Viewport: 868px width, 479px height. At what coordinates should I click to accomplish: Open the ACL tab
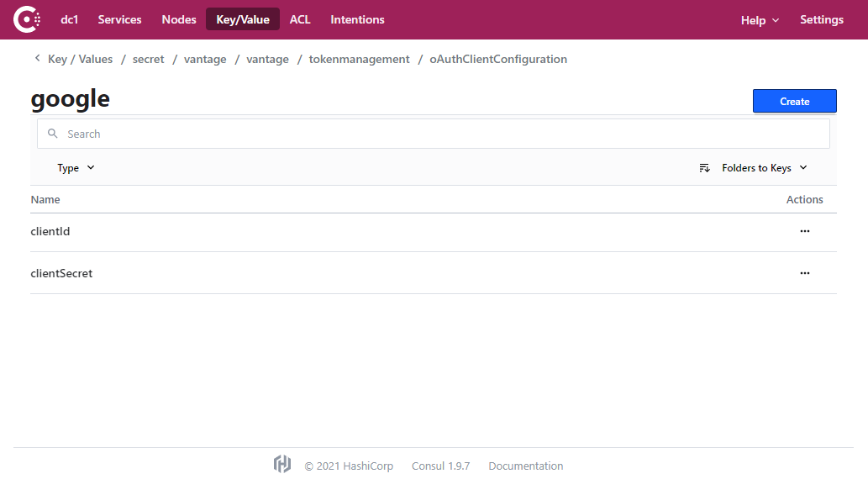[300, 19]
